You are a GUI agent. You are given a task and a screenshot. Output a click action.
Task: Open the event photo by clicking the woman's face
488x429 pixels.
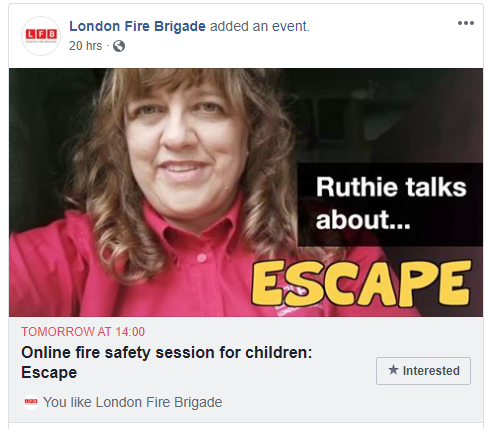tap(185, 143)
